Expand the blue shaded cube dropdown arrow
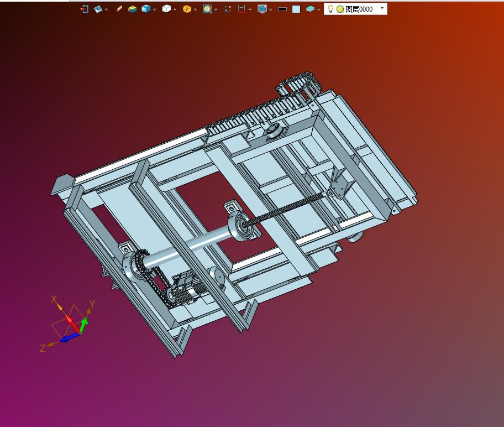This screenshot has height=427, width=504. click(154, 9)
